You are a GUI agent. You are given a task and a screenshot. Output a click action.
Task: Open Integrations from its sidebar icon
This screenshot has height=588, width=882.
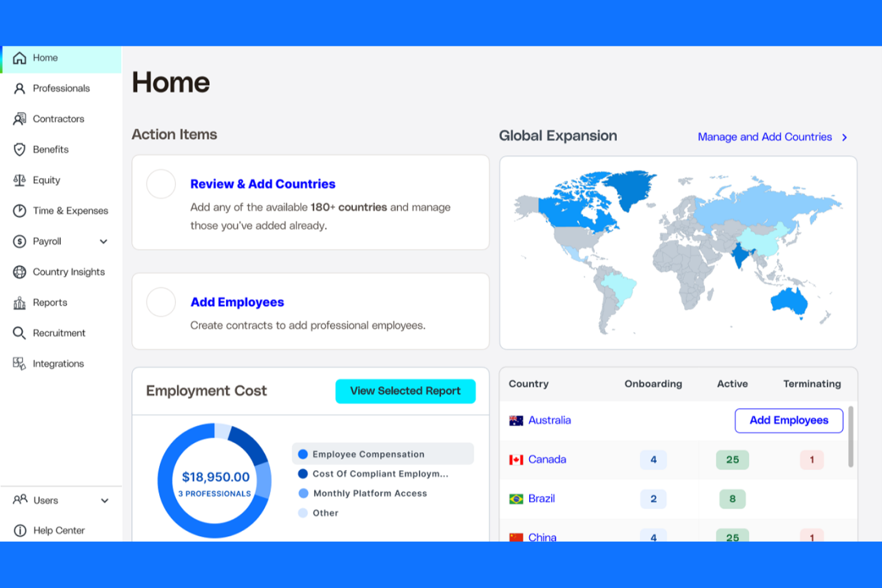click(20, 363)
